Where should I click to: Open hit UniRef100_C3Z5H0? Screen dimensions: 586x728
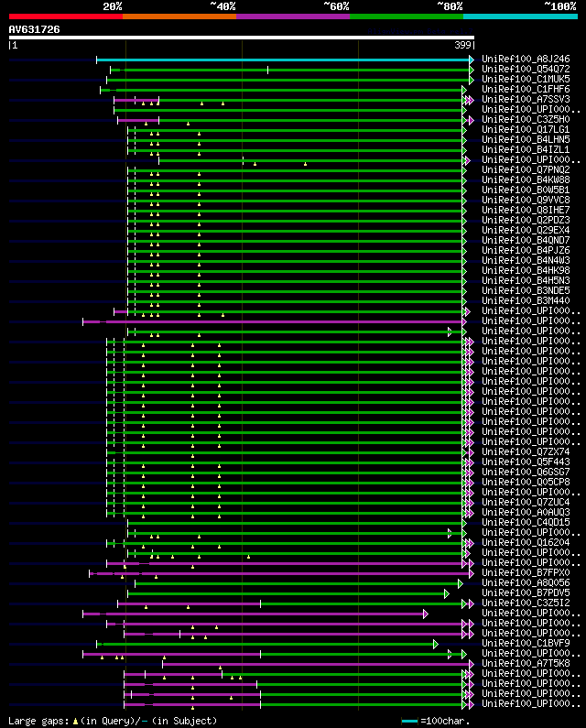(526, 119)
